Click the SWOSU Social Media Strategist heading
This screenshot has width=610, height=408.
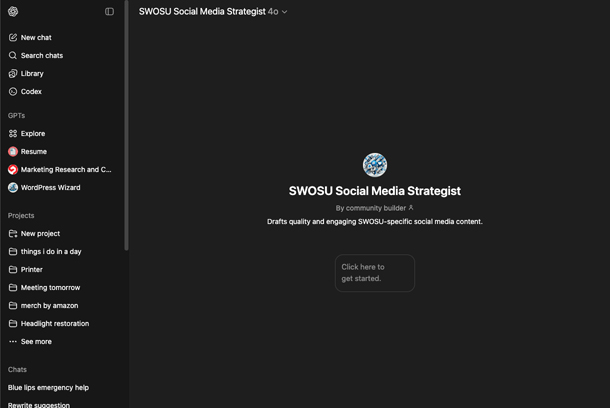click(375, 191)
